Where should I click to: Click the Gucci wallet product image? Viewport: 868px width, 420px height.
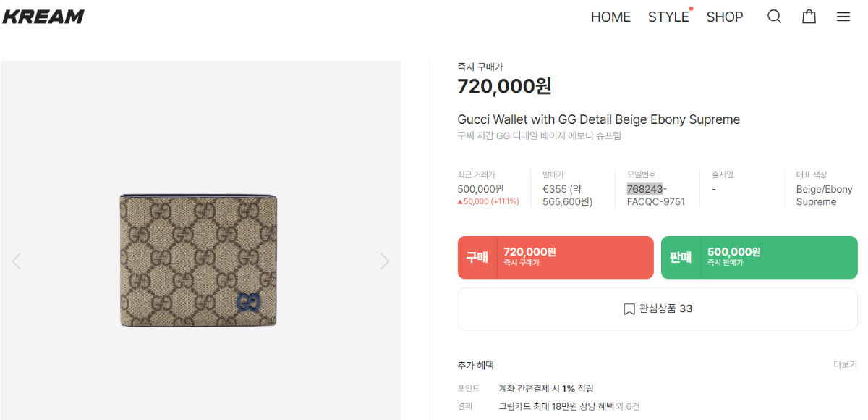[198, 261]
